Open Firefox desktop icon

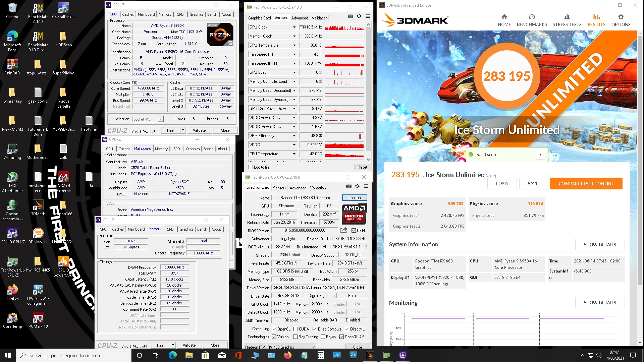pyautogui.click(x=12, y=292)
